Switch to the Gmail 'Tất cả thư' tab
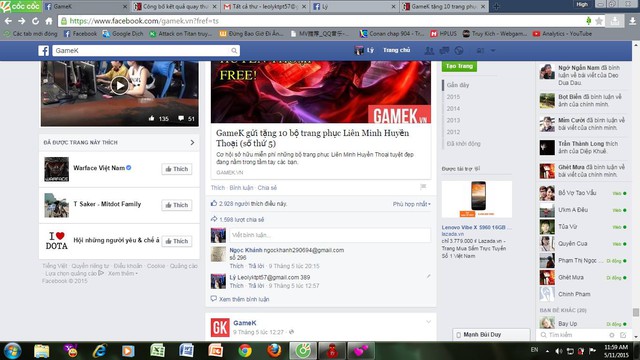640x360 pixels. 265,7
